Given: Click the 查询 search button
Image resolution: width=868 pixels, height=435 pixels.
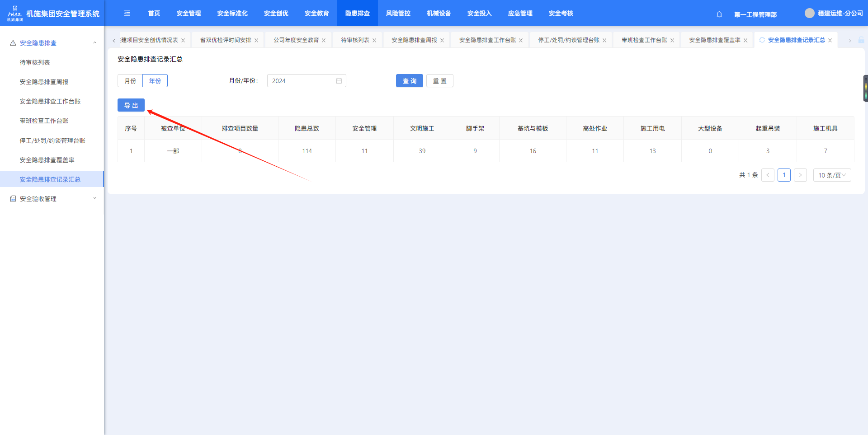Looking at the screenshot, I should 409,81.
